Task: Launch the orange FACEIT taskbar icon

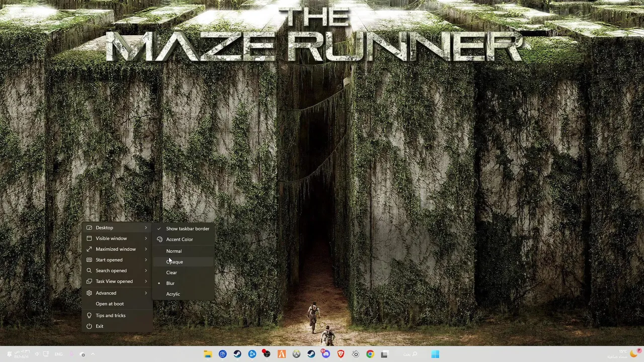Action: click(282, 354)
